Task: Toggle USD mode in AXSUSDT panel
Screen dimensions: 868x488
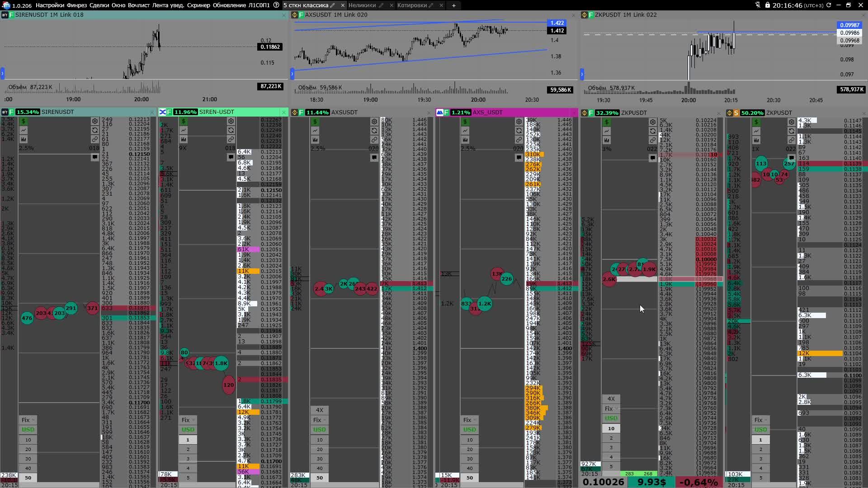Action: click(x=319, y=430)
